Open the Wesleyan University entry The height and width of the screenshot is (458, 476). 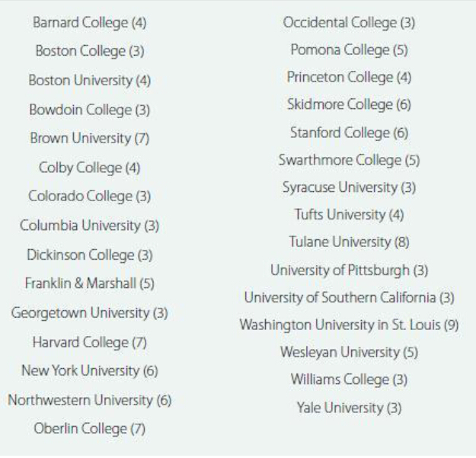(349, 352)
